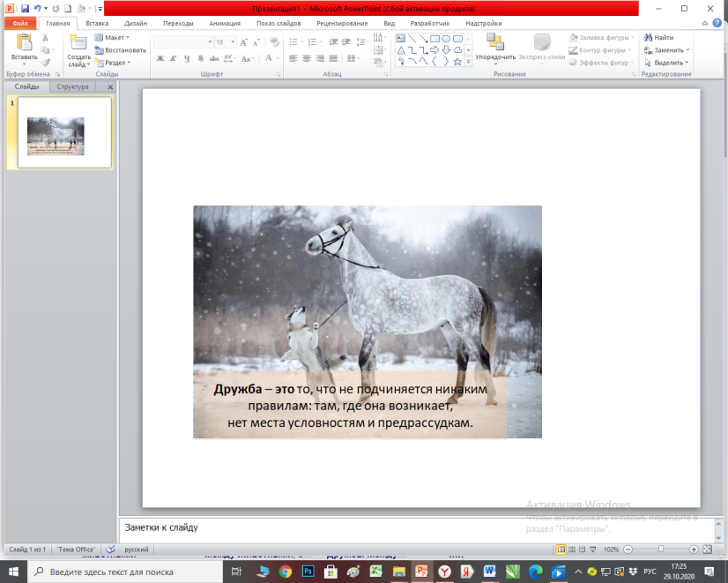Click the Восстановить reset button
Image resolution: width=728 pixels, height=583 pixels.
(x=121, y=50)
